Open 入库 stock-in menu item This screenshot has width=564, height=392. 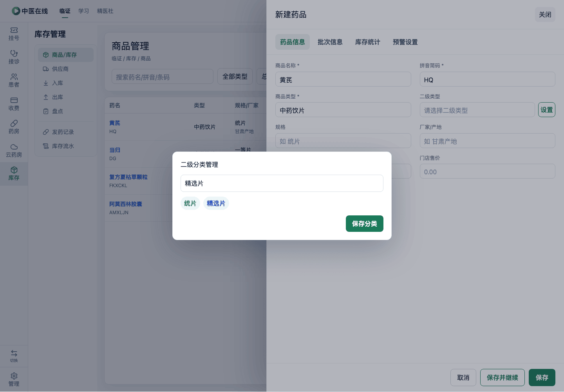(x=66, y=83)
